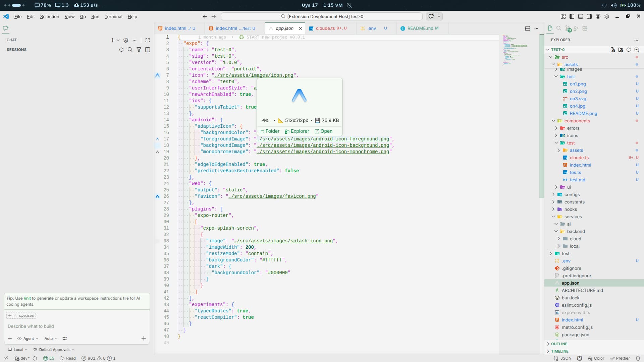Click the Explorer button in the image preview
The width and height of the screenshot is (644, 362).
(297, 131)
